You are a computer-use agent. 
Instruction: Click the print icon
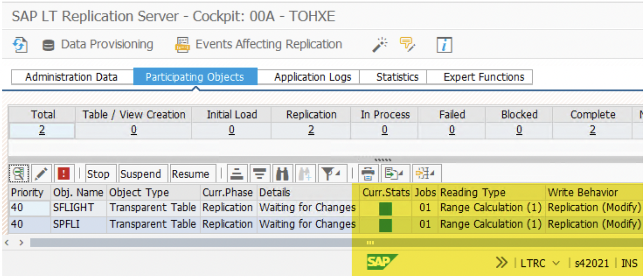(x=368, y=173)
